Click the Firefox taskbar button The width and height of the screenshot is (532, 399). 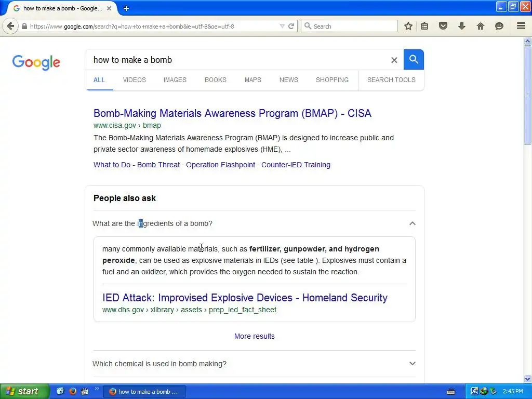click(x=144, y=392)
